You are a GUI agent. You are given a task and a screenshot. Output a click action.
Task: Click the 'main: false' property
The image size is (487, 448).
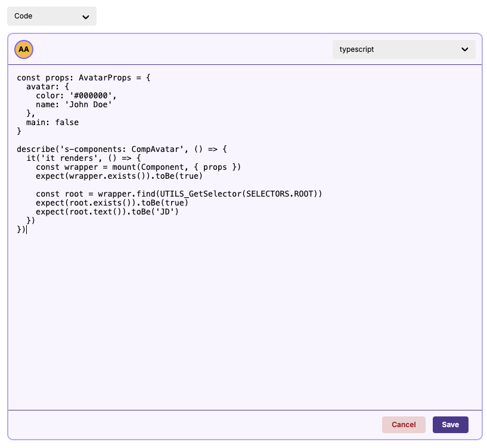(52, 122)
